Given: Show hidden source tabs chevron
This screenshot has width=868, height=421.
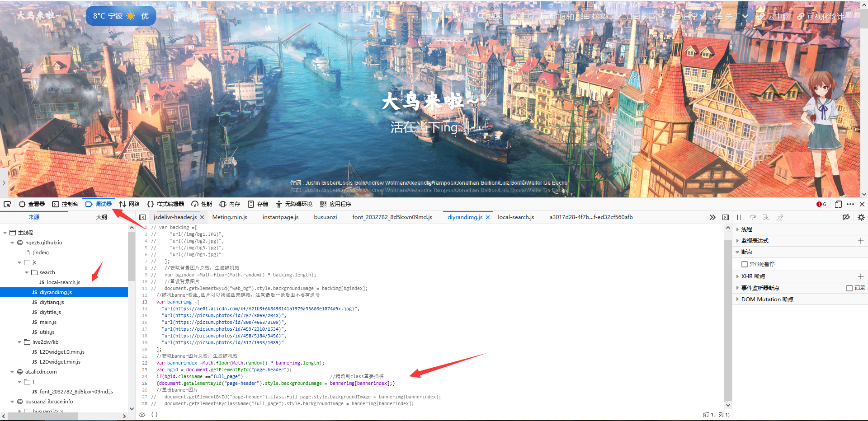Looking at the screenshot, I should (x=712, y=217).
